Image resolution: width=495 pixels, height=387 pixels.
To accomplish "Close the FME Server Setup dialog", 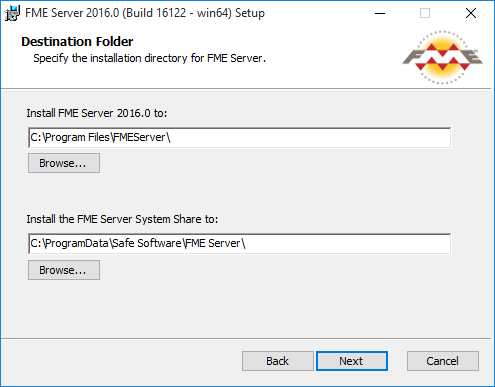I will (471, 13).
